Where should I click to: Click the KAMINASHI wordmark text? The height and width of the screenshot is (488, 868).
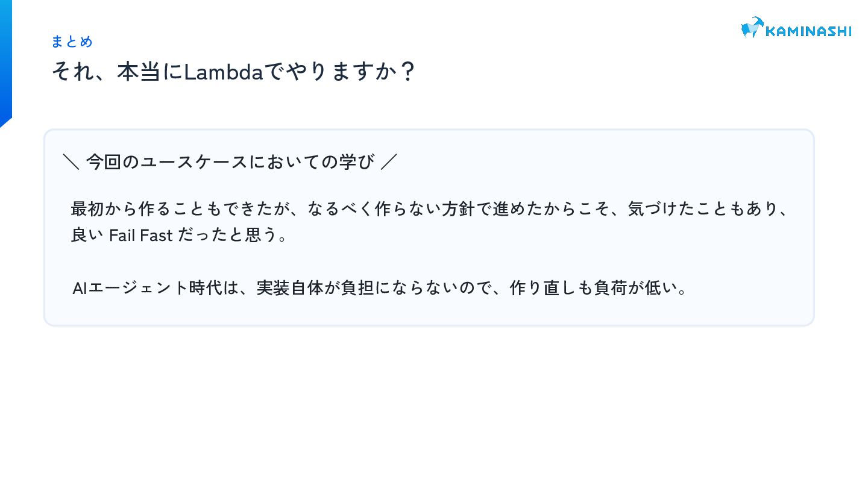[808, 31]
